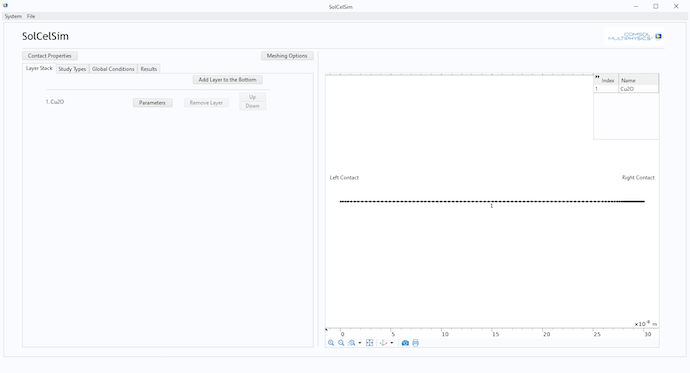
Task: Switch to the Layer Stack tab
Action: (39, 69)
